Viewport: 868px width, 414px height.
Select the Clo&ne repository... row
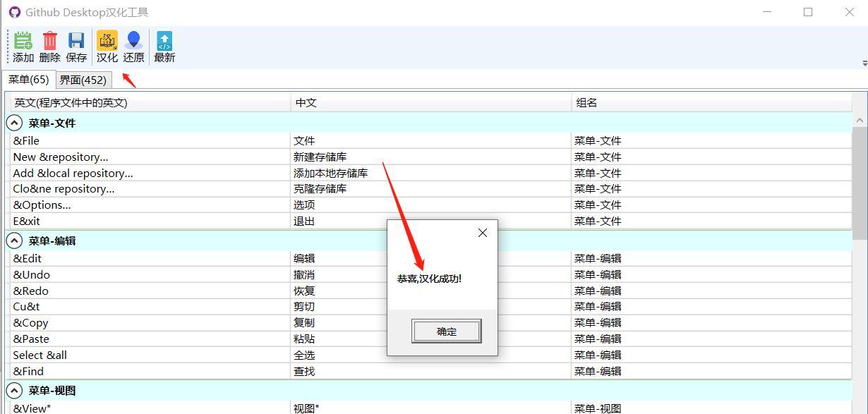[430, 188]
